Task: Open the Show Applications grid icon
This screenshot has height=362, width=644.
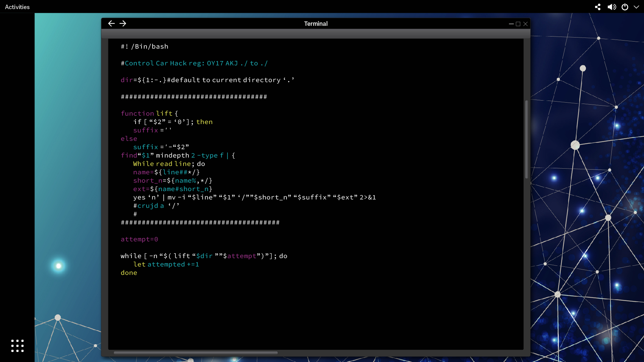Action: tap(17, 346)
